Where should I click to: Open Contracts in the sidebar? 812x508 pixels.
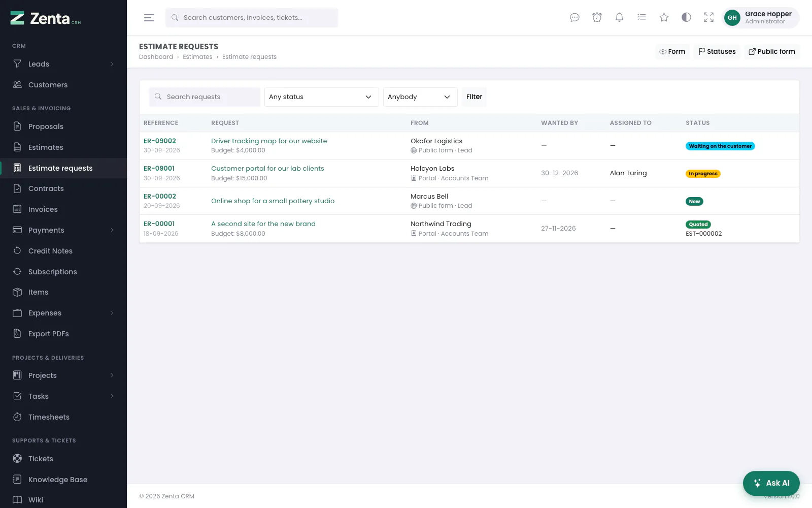point(63,188)
